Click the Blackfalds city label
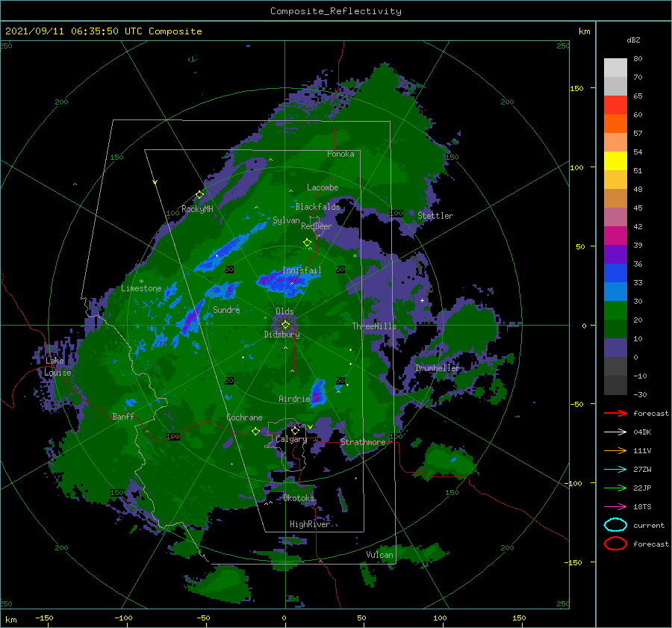This screenshot has height=628, width=672. click(x=317, y=207)
